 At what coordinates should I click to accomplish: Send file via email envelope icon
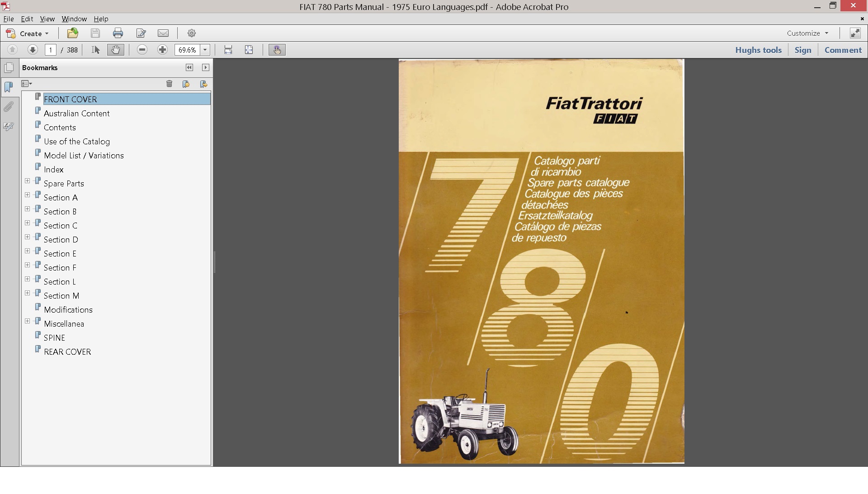[163, 33]
